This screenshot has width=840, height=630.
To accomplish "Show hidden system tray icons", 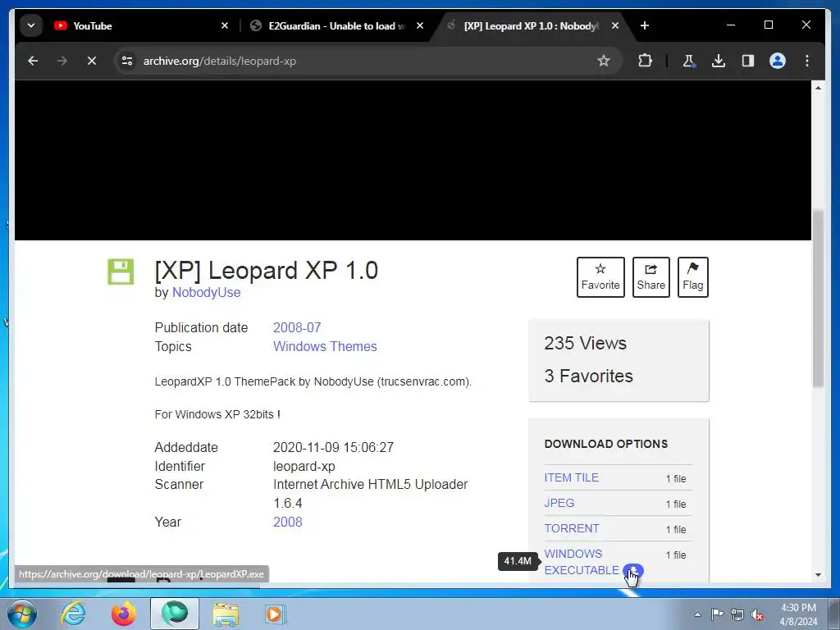I will [697, 614].
